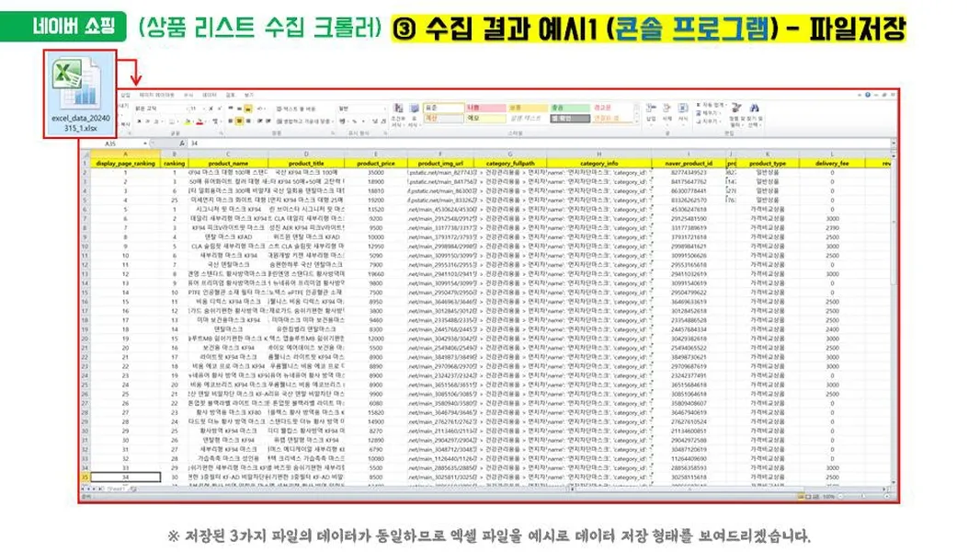
Task: Click decrease decimal places icon
Action: (383, 121)
